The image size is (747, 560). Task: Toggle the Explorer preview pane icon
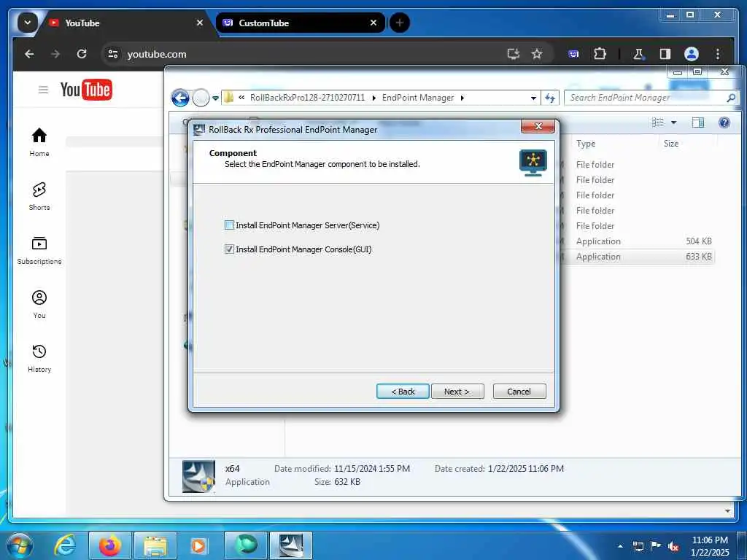click(698, 122)
